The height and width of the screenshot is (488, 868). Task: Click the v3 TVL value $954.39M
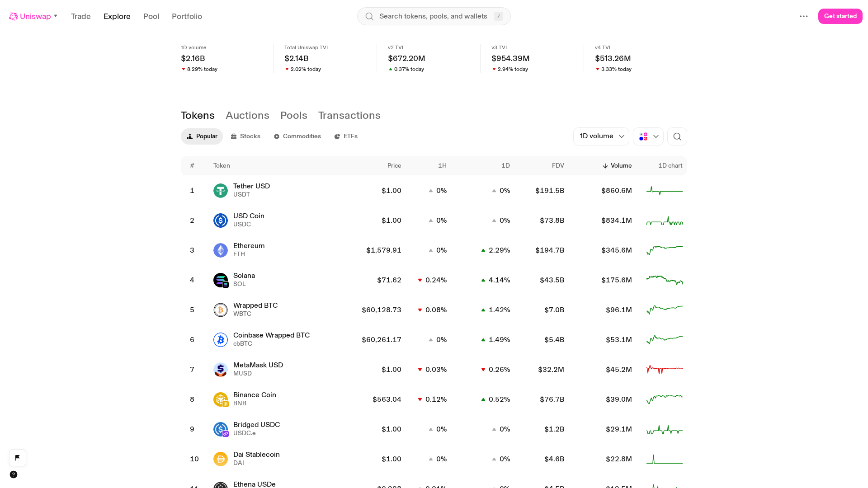(510, 58)
